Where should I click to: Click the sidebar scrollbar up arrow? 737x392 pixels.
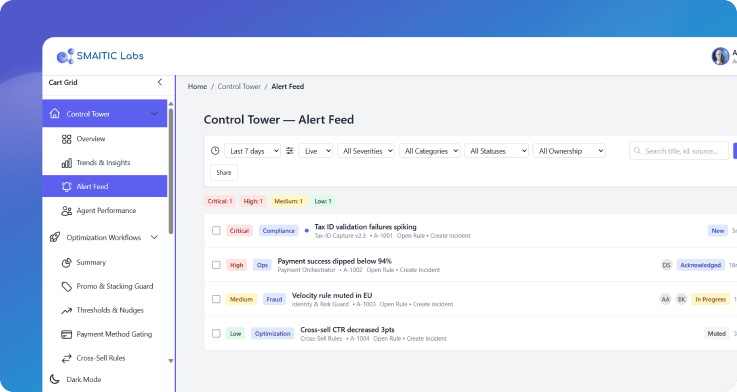point(171,104)
